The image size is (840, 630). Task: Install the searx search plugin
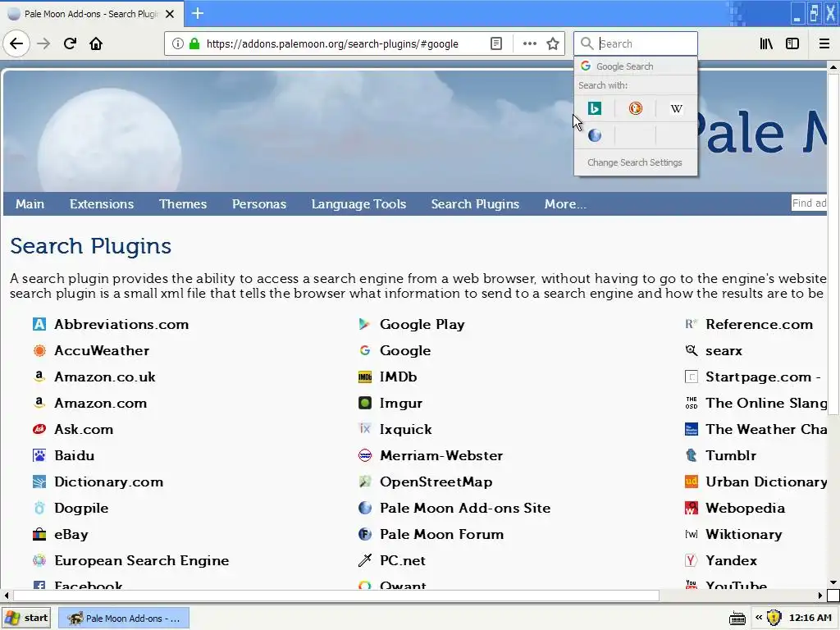(724, 350)
